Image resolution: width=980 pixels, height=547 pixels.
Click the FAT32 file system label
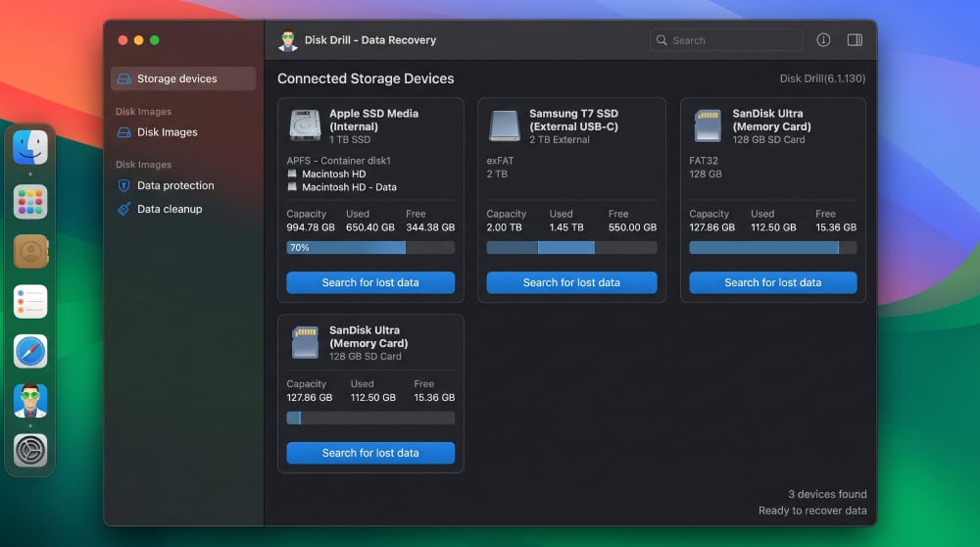click(x=703, y=161)
